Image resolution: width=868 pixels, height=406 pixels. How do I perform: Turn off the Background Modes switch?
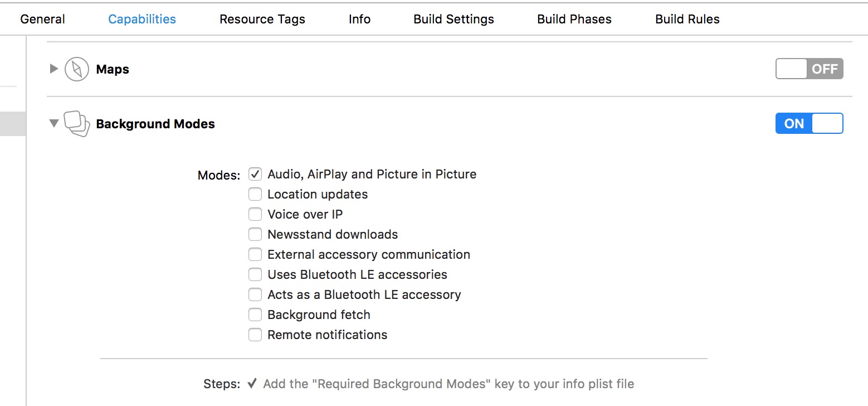[x=809, y=123]
